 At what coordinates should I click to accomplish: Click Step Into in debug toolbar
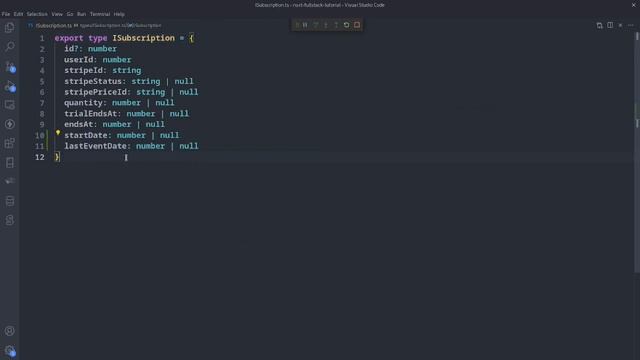click(326, 25)
